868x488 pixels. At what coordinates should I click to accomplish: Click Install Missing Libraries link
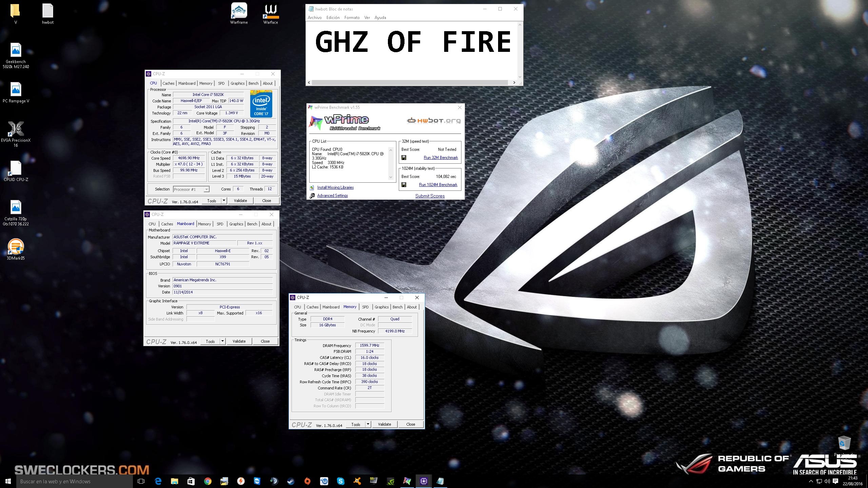click(335, 187)
